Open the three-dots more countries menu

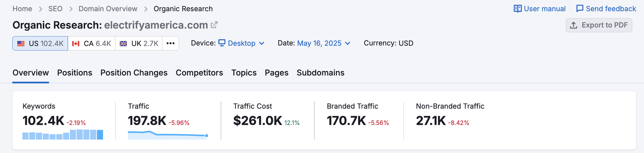point(171,43)
